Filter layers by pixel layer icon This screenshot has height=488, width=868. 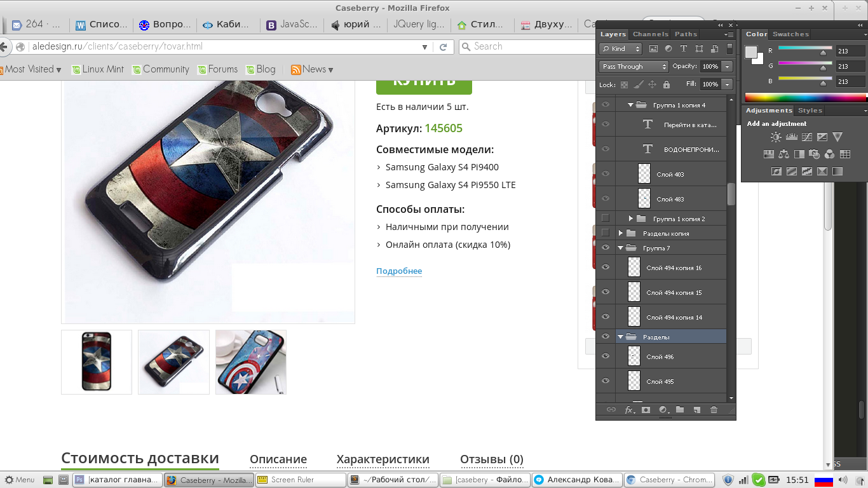pos(654,49)
